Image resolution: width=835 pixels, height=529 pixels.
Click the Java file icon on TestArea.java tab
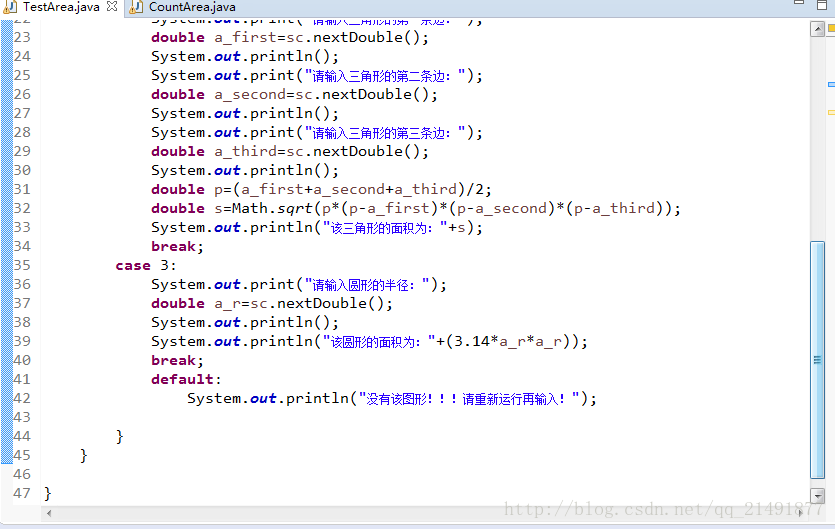coord(11,7)
